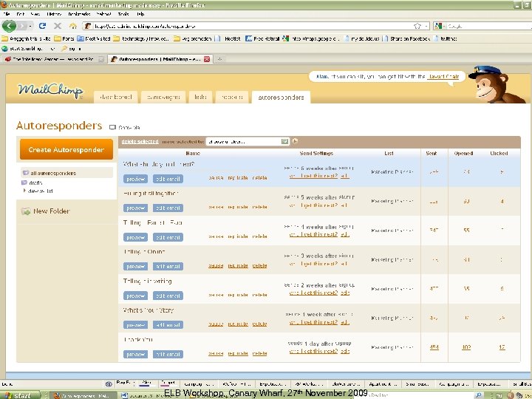The width and height of the screenshot is (532, 399).
Task: Open the back history dropdown arrow
Action: (30, 26)
